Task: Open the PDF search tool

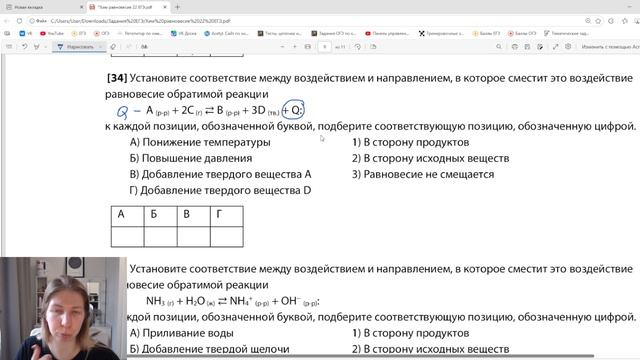Action: point(499,47)
